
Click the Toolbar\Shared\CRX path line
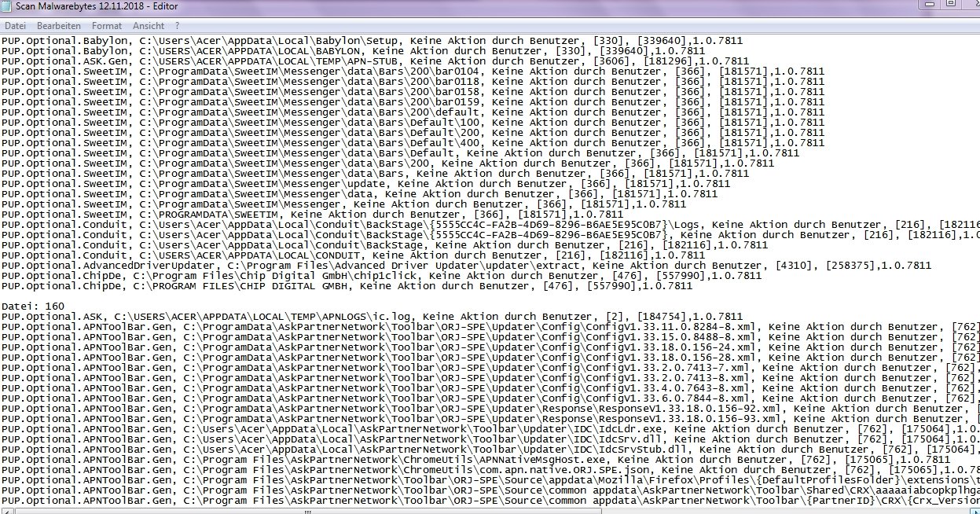pos(490,490)
